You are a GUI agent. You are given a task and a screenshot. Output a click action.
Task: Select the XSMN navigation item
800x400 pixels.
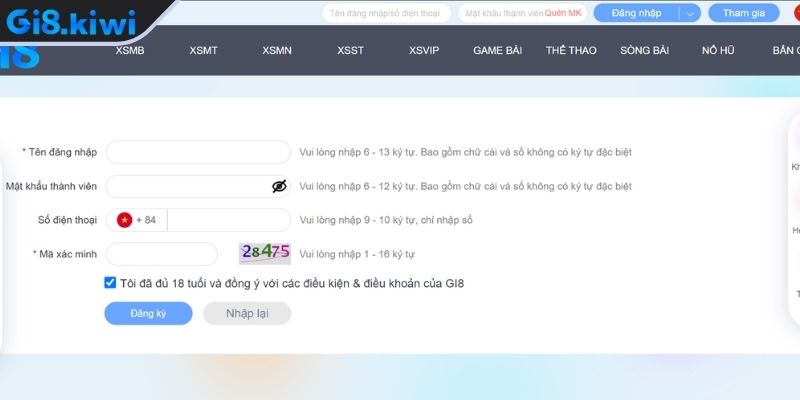click(277, 50)
